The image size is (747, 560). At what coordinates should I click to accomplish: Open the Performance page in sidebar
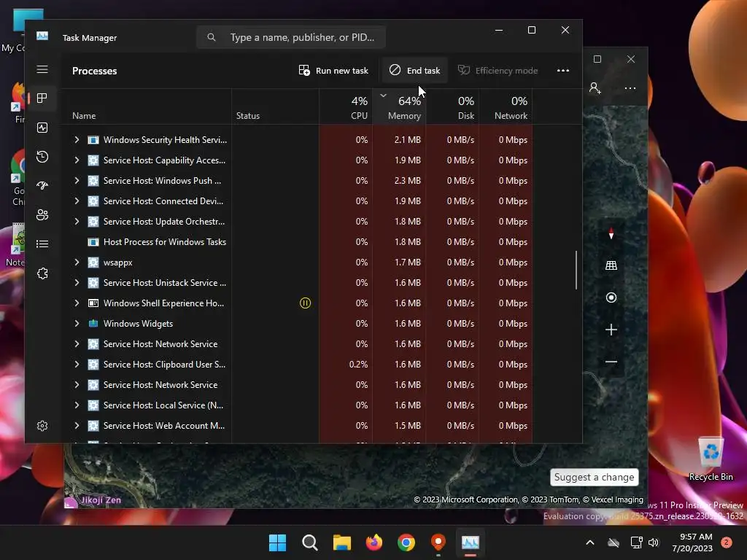pyautogui.click(x=42, y=128)
